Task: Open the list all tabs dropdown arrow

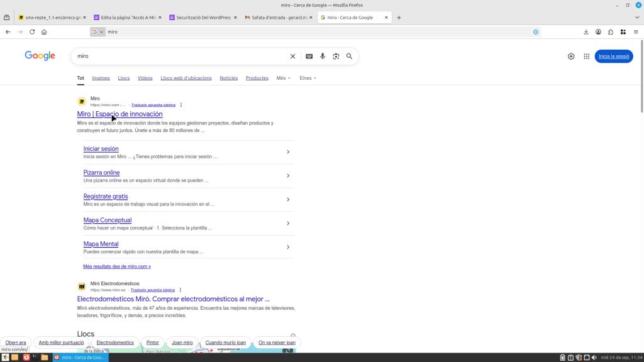Action: (x=6, y=18)
